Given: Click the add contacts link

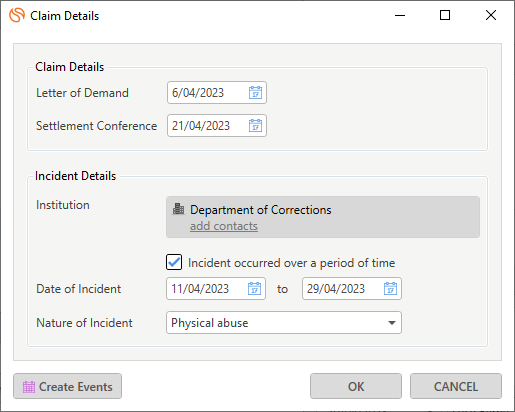Looking at the screenshot, I should coord(224,226).
